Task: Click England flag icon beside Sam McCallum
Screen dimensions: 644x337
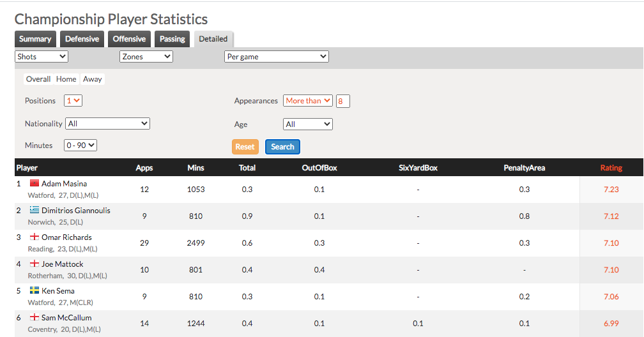Action: click(x=34, y=317)
